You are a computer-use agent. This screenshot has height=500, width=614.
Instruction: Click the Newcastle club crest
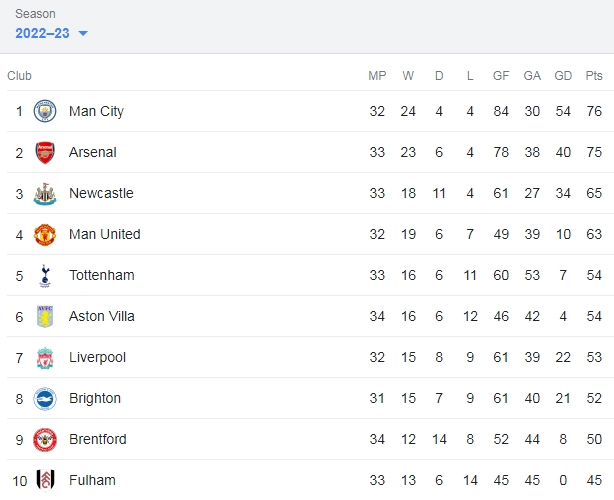45,193
